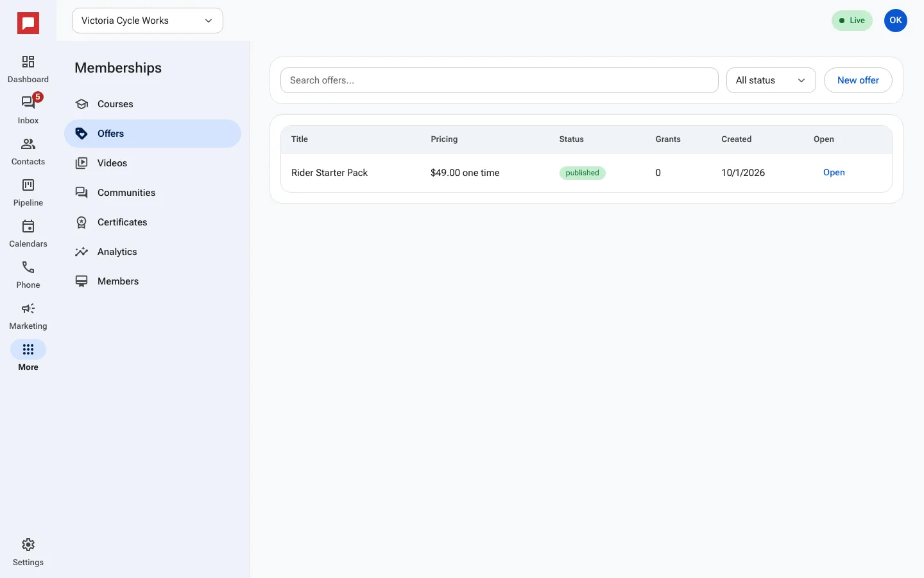
Task: Click the Members card icon
Action: pyautogui.click(x=81, y=281)
